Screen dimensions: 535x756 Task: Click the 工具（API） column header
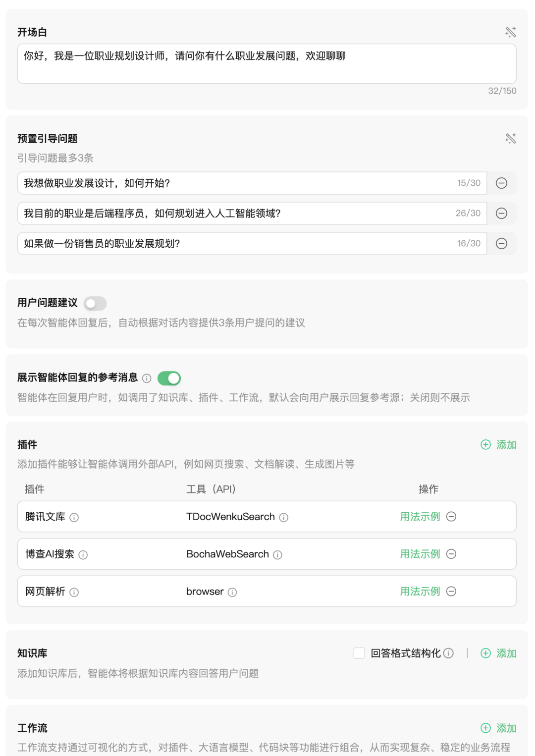[211, 489]
